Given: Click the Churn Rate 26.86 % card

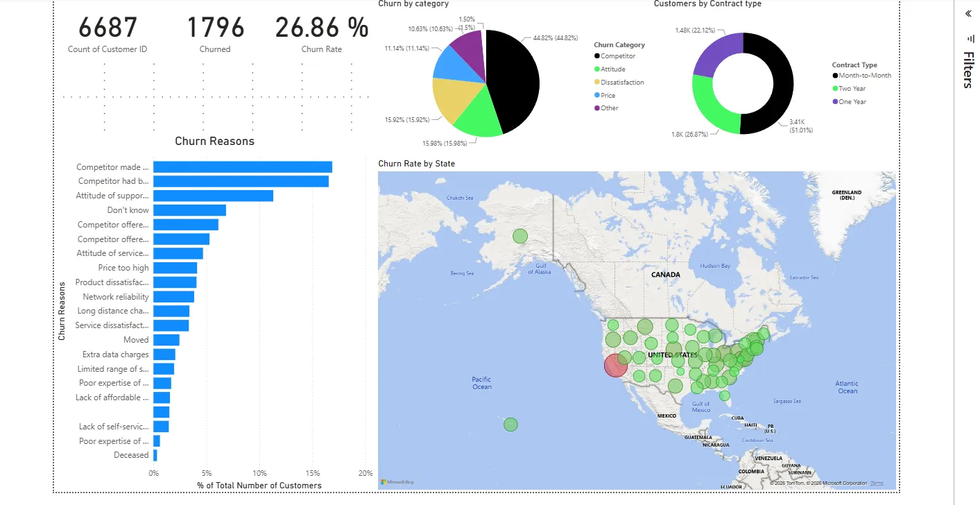Looking at the screenshot, I should click(322, 35).
